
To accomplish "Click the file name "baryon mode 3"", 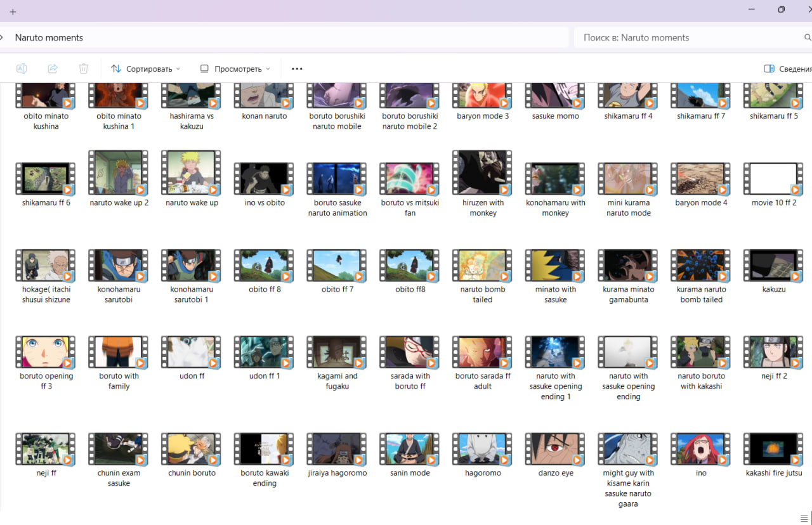I will [483, 116].
